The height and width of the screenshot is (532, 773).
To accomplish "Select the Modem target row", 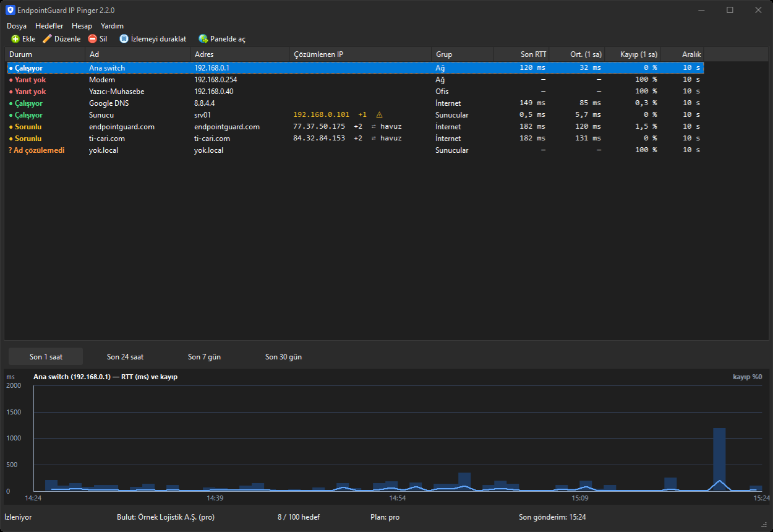I will [354, 80].
